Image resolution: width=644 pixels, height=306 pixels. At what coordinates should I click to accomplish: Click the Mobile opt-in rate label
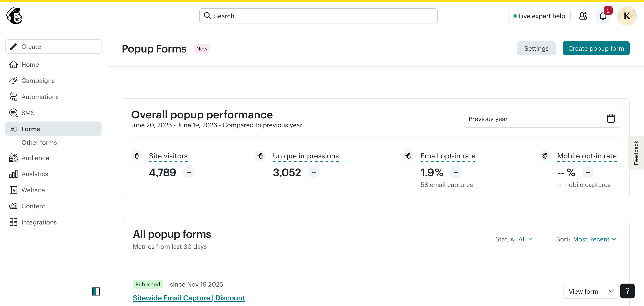pyautogui.click(x=587, y=156)
